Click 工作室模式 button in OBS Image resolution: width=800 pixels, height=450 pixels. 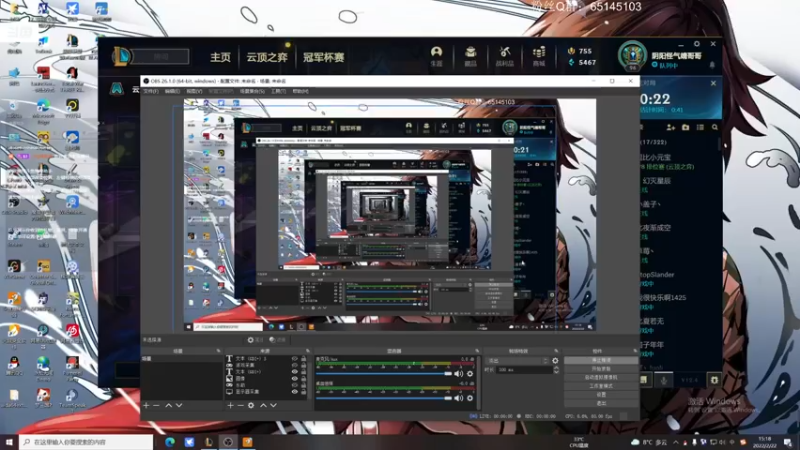click(601, 386)
